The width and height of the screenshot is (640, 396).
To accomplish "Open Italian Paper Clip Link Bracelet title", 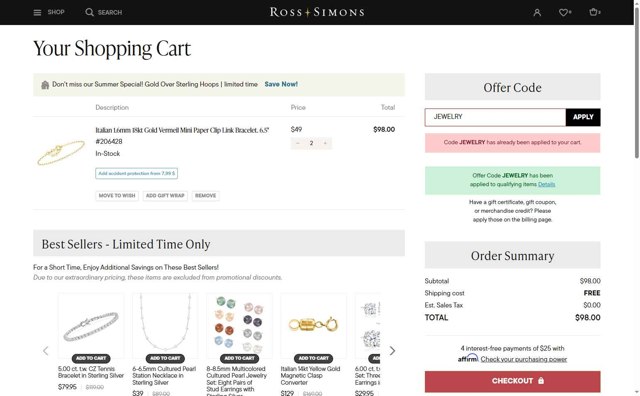I will (x=182, y=130).
